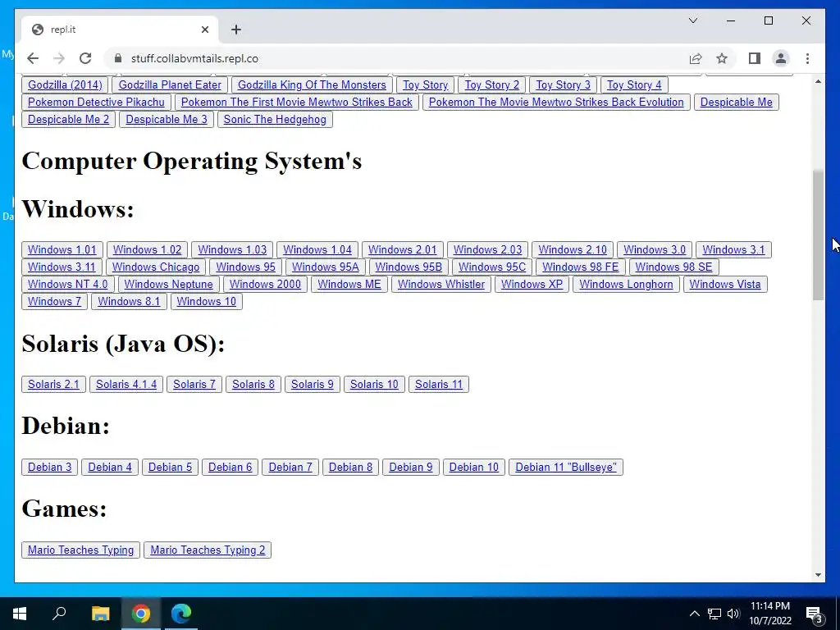Open the Windows XP link
Viewport: 840px width, 630px height.
(x=532, y=284)
